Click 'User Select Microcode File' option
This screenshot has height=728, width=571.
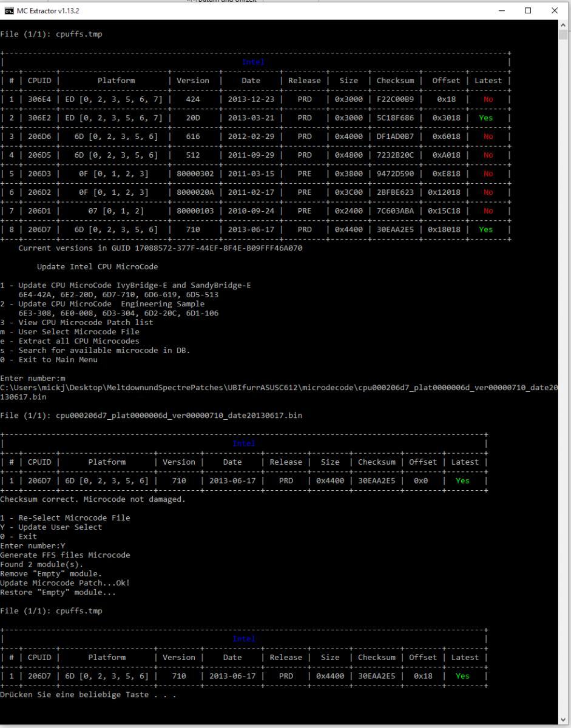pyautogui.click(x=70, y=332)
